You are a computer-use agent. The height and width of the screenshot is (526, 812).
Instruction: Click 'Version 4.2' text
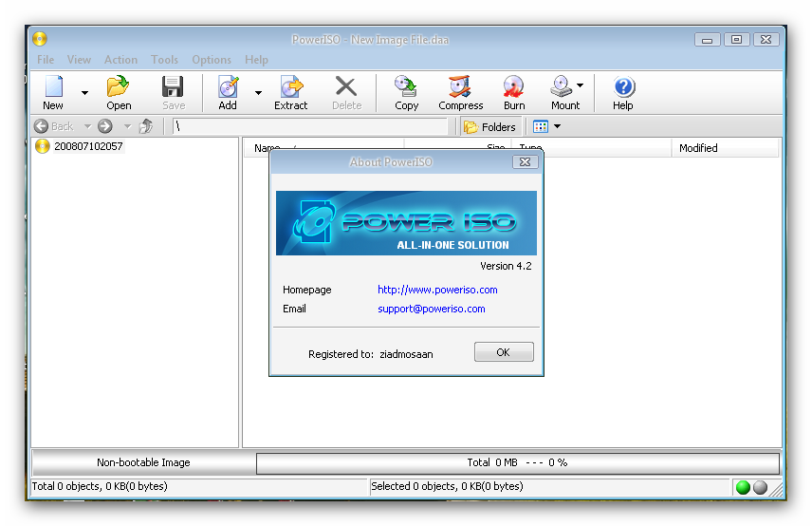coord(506,267)
